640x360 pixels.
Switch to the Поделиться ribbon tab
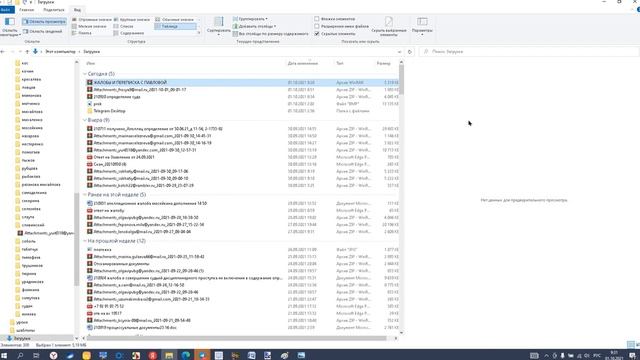pyautogui.click(x=53, y=10)
